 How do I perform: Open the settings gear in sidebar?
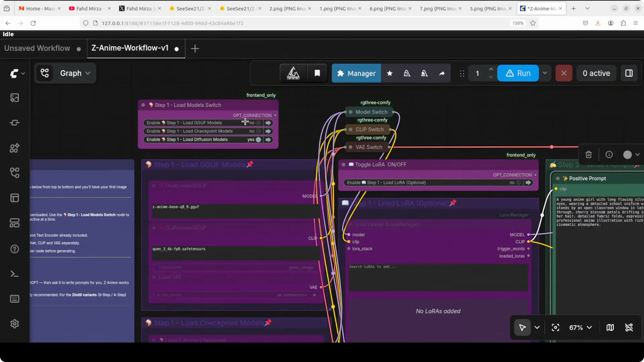[x=14, y=324]
